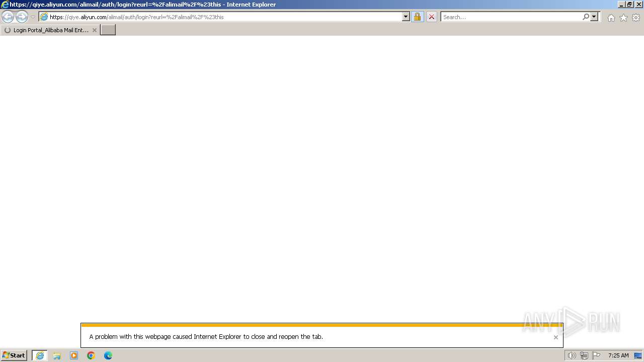This screenshot has height=362, width=644.
Task: Open a new tab button
Action: [x=108, y=30]
